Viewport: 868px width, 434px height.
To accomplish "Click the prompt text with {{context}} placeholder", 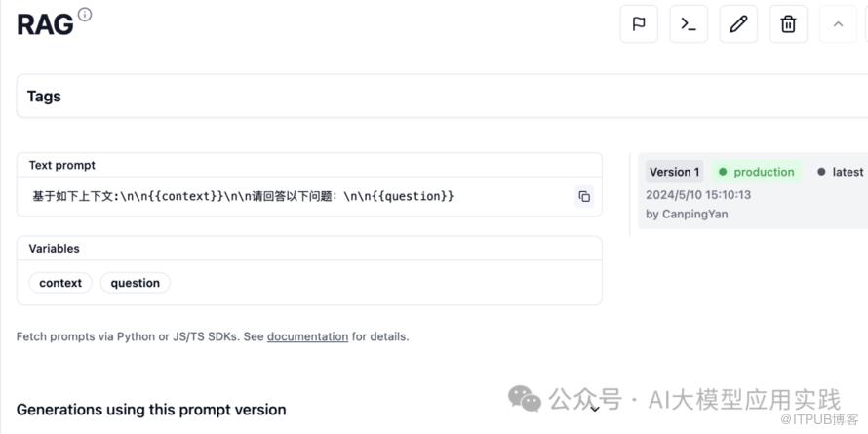I will click(243, 196).
